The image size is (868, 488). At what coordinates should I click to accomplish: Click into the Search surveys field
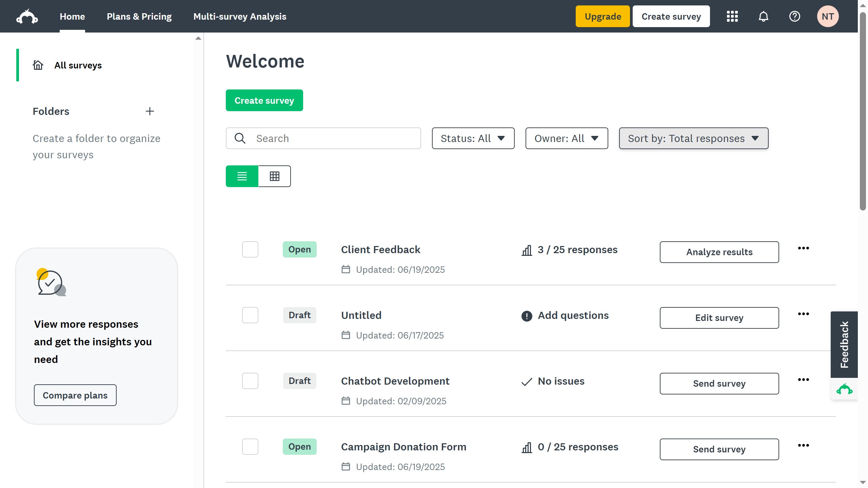(323, 138)
